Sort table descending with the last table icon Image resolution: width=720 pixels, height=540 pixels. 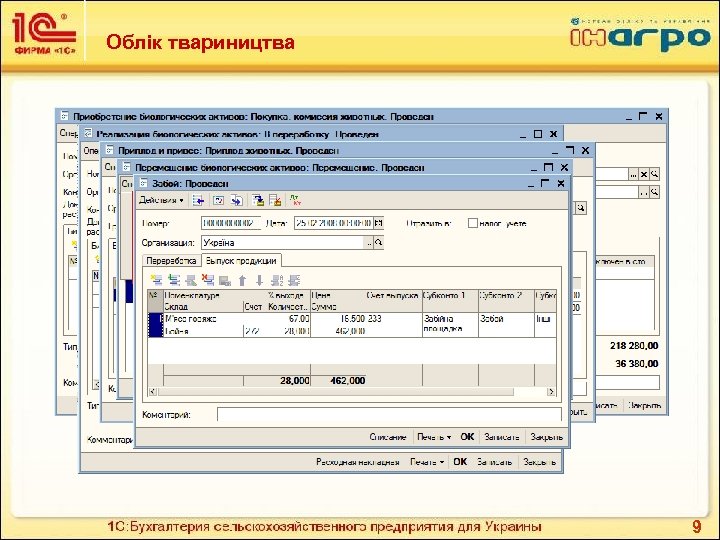(294, 280)
